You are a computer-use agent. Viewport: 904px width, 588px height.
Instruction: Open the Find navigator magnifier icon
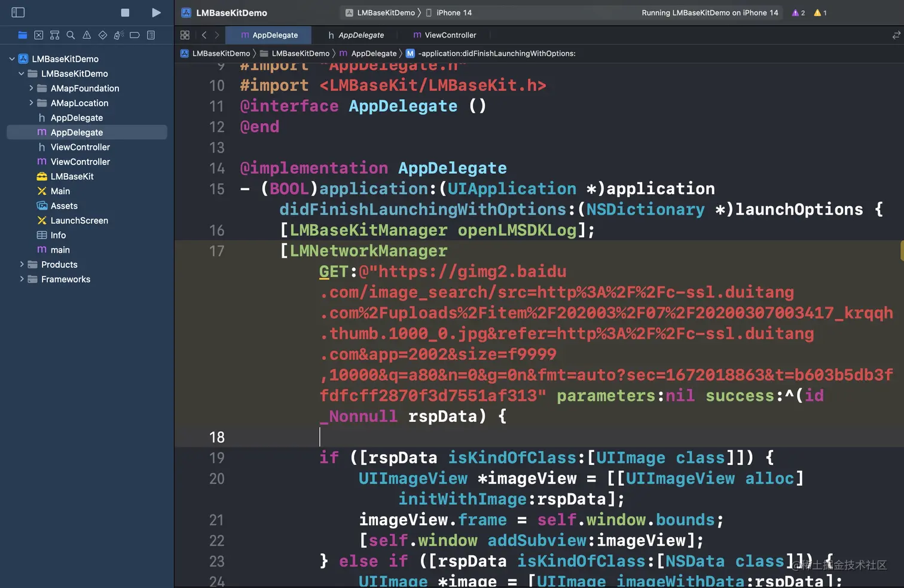71,35
